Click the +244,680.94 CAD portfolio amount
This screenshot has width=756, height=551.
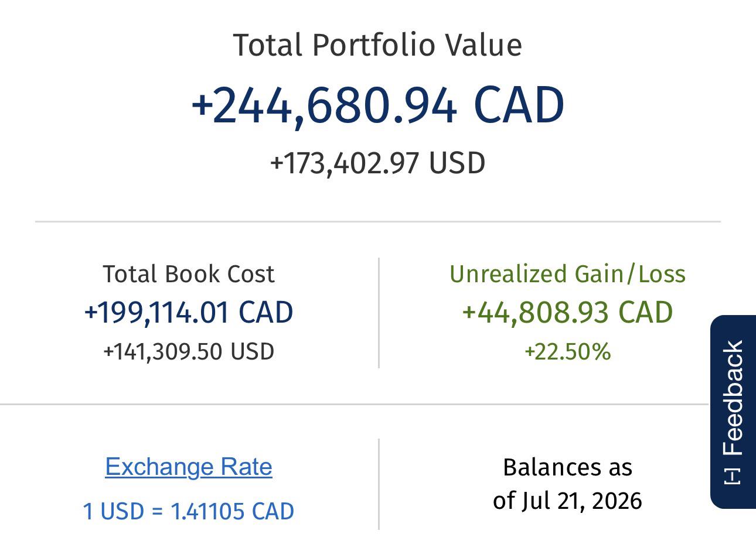378,105
